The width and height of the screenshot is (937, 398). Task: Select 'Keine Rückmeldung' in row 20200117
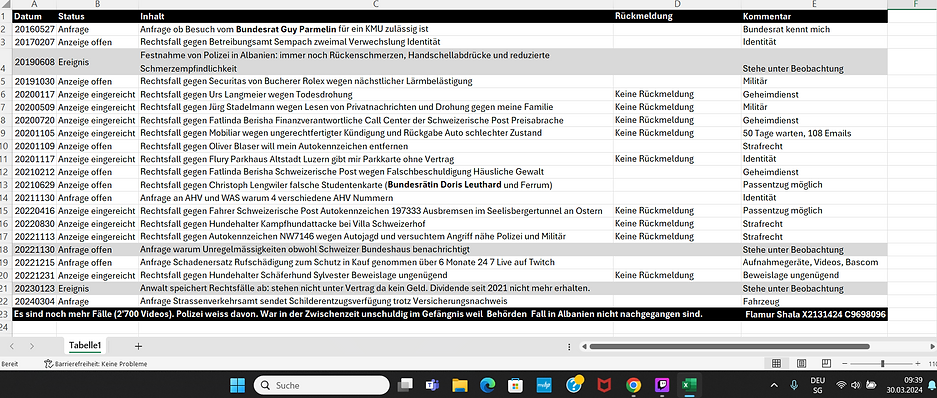pyautogui.click(x=677, y=94)
